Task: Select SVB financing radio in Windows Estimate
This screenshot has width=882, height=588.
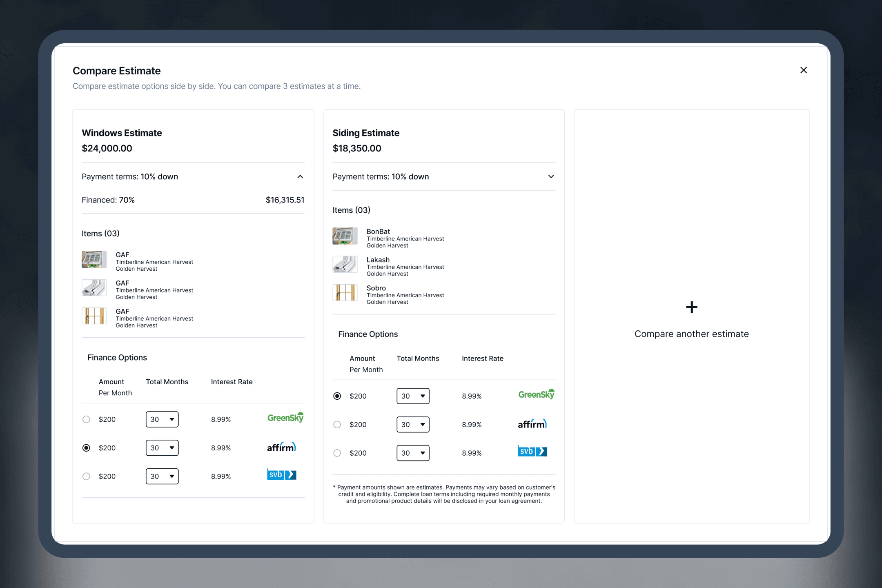Action: [86, 477]
